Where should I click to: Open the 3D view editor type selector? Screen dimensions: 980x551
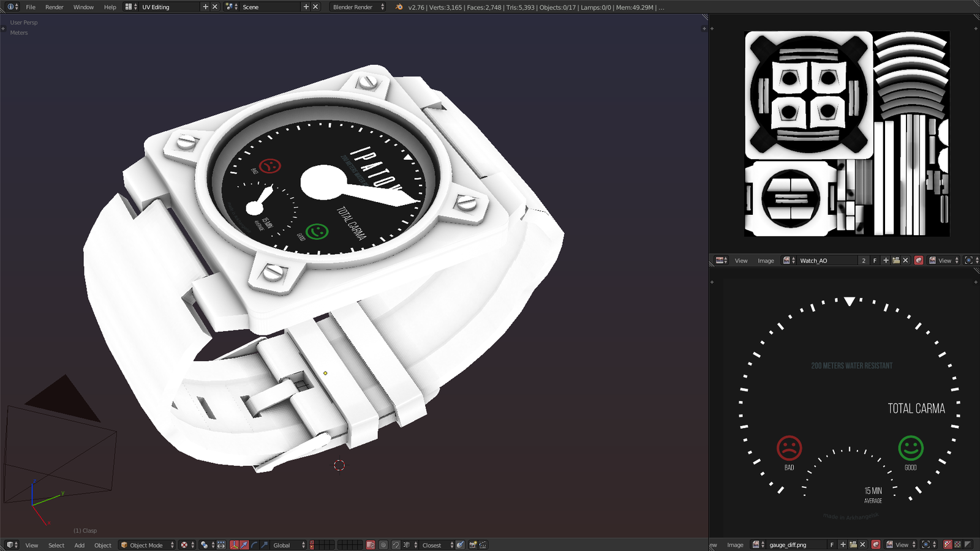12,545
